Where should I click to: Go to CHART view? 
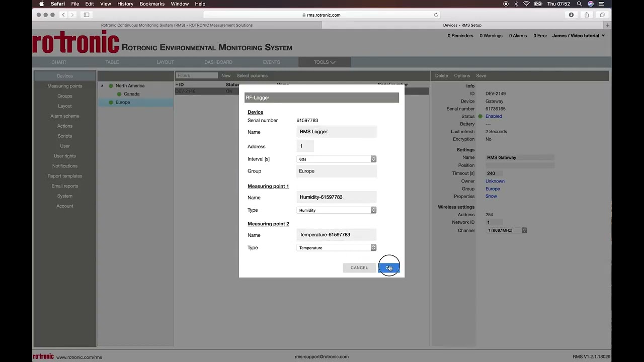(59, 62)
